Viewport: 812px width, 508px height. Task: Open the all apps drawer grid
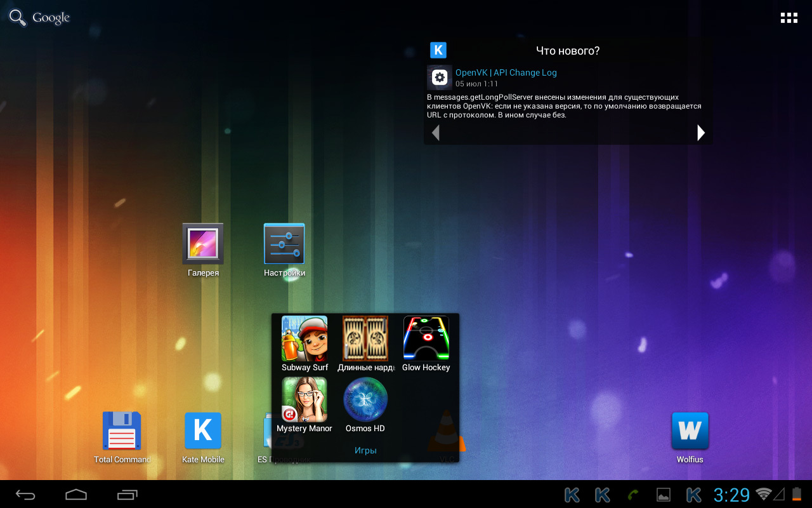point(789,18)
